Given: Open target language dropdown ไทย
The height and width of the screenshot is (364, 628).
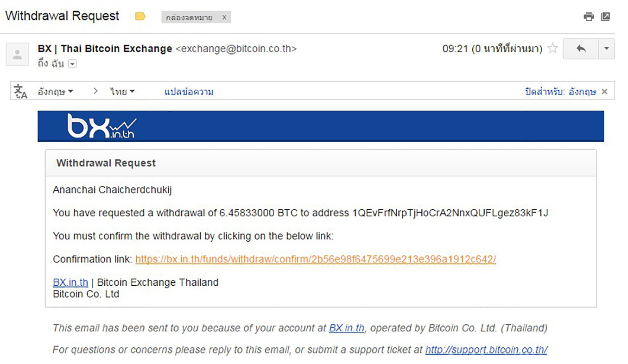Looking at the screenshot, I should pyautogui.click(x=122, y=92).
